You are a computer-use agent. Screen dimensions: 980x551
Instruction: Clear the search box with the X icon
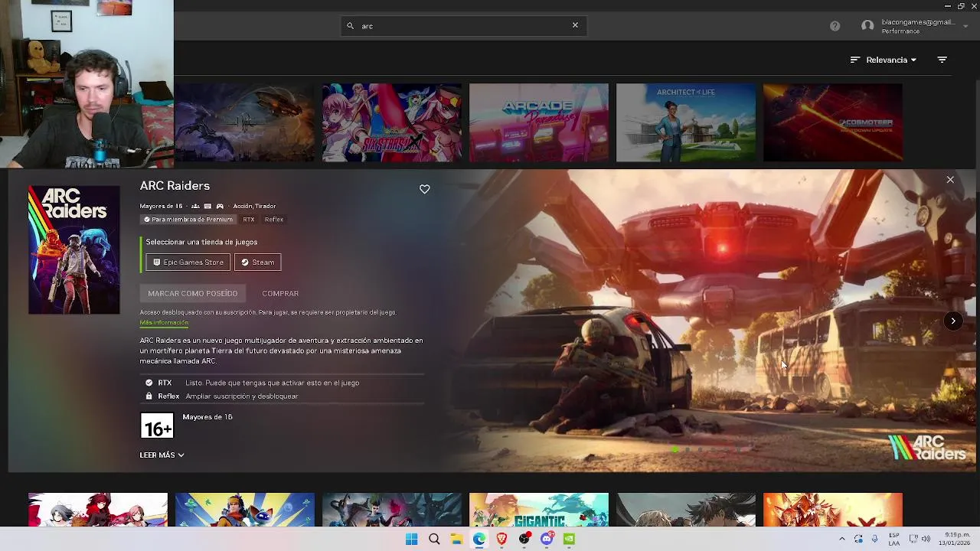click(x=575, y=25)
